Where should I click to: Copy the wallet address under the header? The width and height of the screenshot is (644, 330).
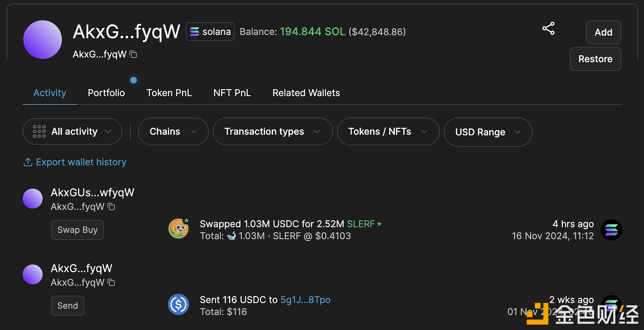[133, 55]
